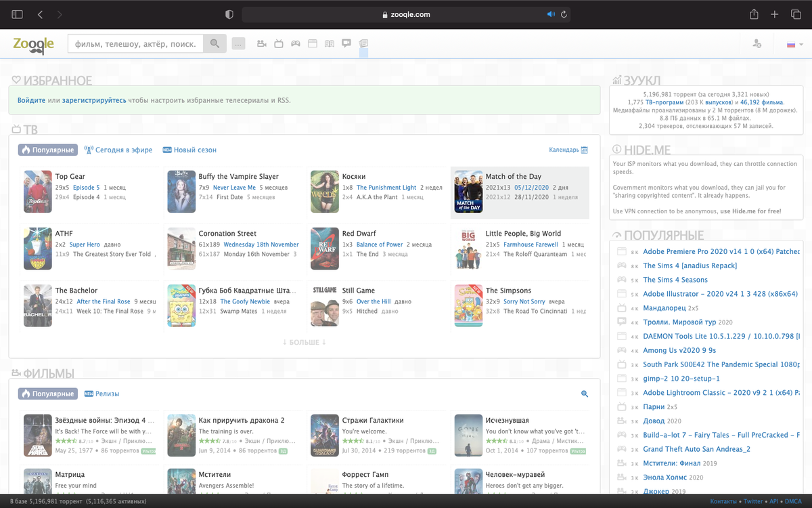Image resolution: width=812 pixels, height=508 pixels.
Task: Switch to Релизы tab
Action: click(101, 394)
